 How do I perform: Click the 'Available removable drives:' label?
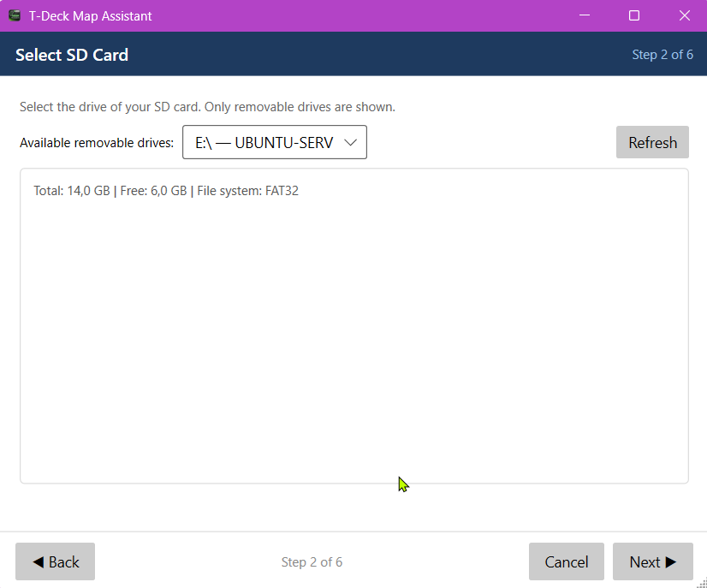[x=97, y=143]
